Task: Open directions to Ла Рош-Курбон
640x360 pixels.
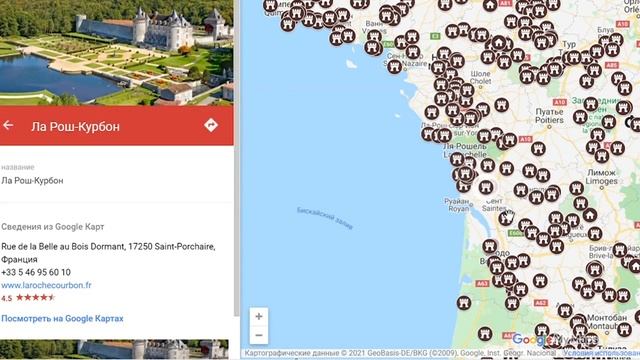Action: [211, 125]
